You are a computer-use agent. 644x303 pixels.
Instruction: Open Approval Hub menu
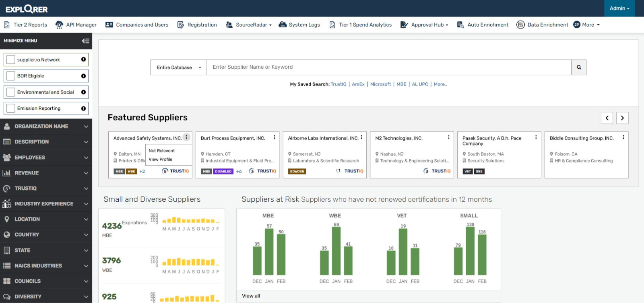pyautogui.click(x=424, y=25)
